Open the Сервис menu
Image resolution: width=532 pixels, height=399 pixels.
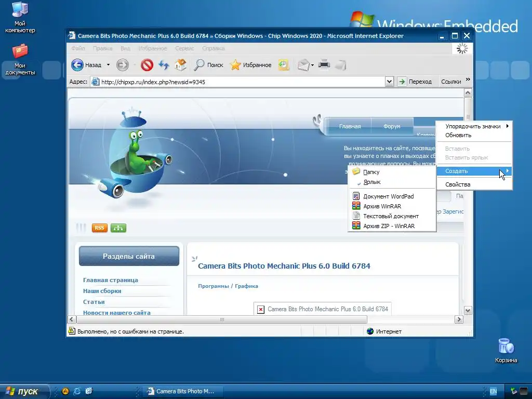(184, 48)
